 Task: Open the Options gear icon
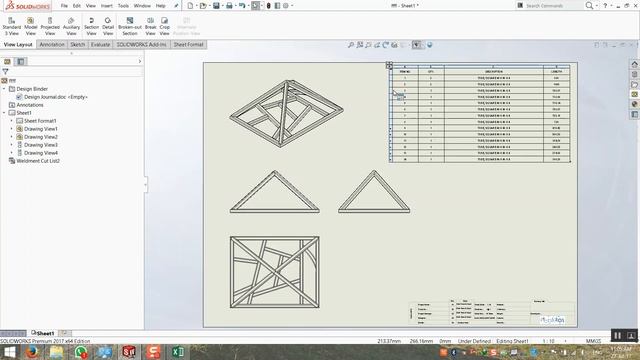pos(286,6)
